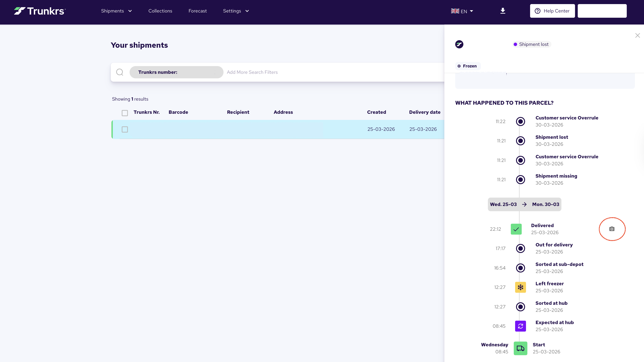Viewport: 644px width, 362px height.
Task: Click the Frozen snowflake icon
Action: point(459,66)
